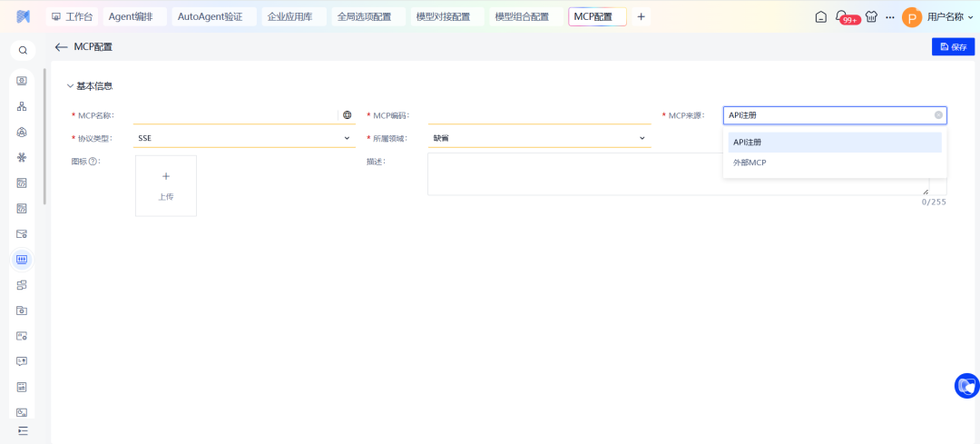Click into the MCP编码 input field

click(x=539, y=115)
